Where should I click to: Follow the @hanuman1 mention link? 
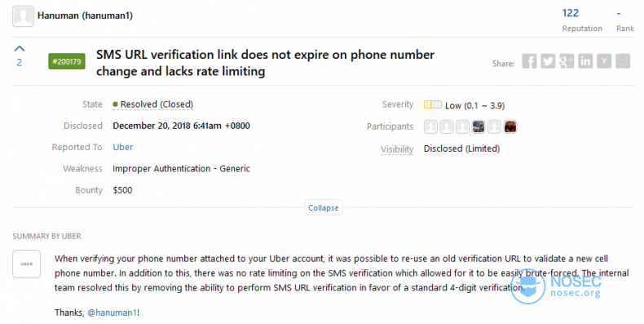tap(112, 313)
